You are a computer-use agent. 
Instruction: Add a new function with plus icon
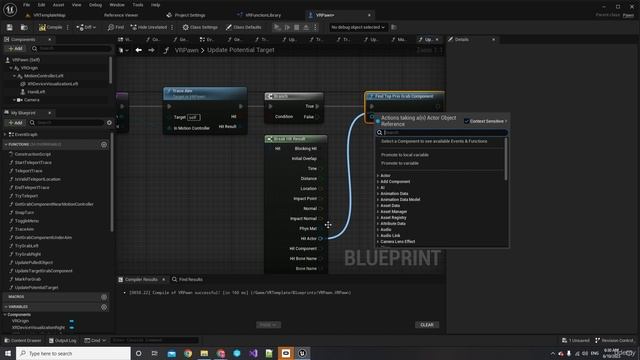tap(104, 144)
